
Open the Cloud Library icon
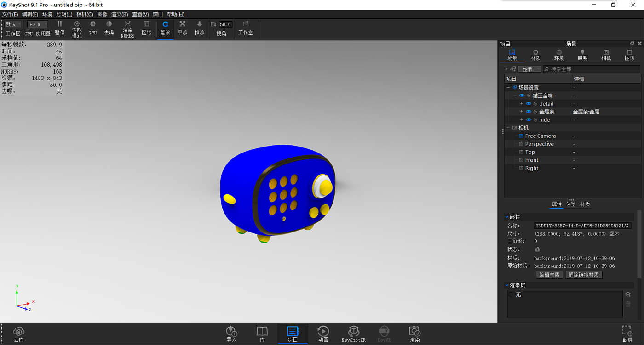click(x=18, y=334)
